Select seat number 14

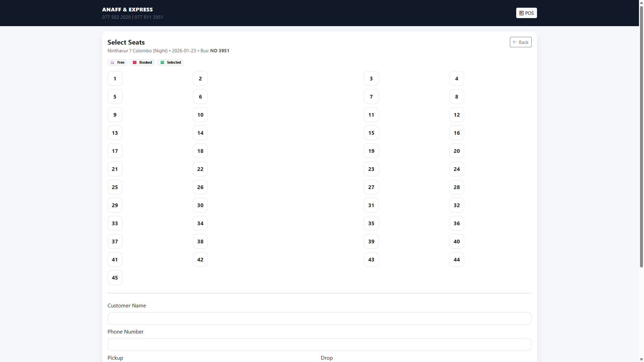pyautogui.click(x=200, y=133)
